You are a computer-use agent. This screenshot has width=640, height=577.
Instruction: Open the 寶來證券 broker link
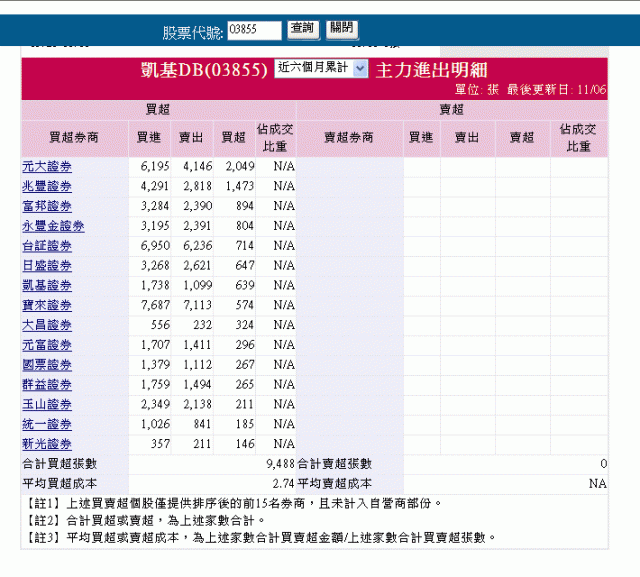pos(47,306)
